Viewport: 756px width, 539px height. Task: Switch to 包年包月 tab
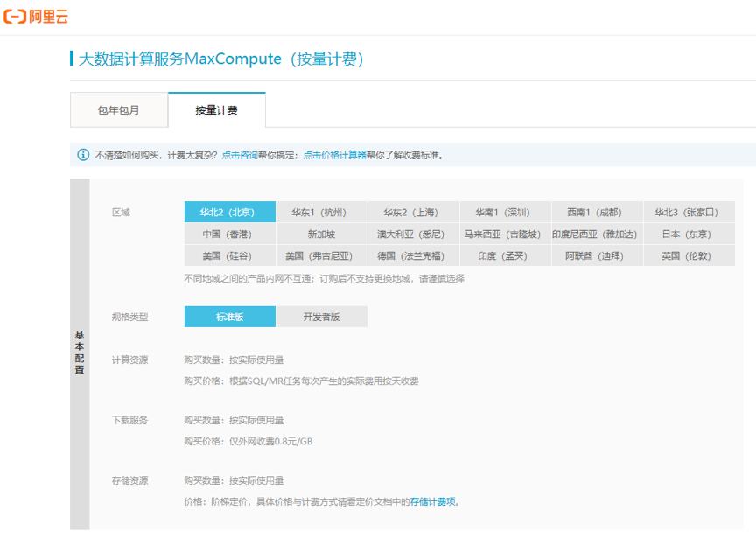pyautogui.click(x=119, y=110)
